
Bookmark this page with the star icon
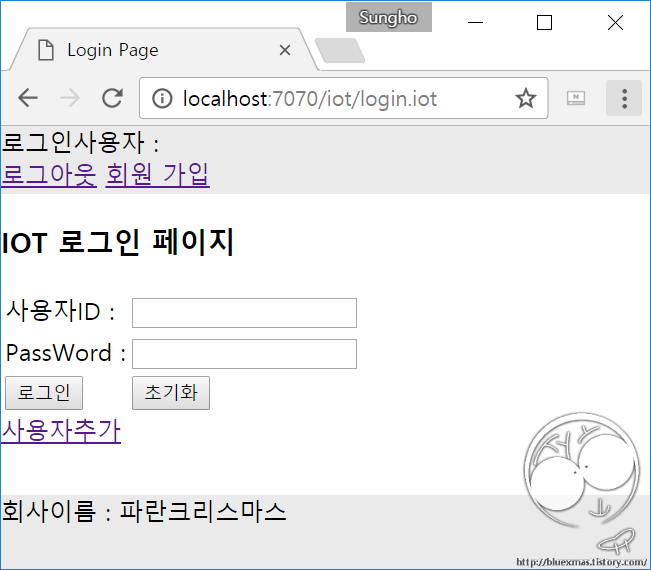point(526,98)
